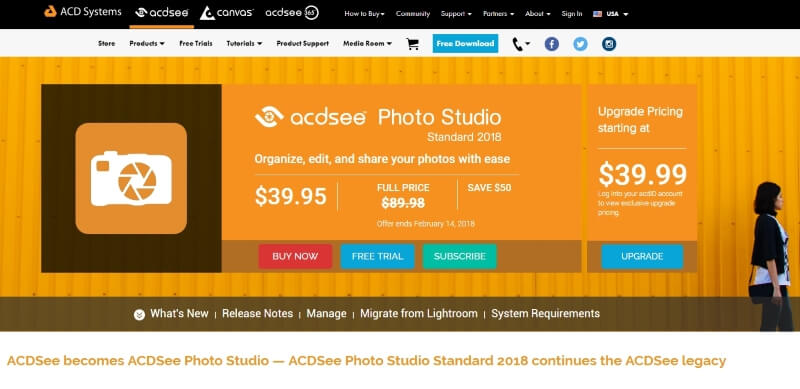The width and height of the screenshot is (800, 389).
Task: Open the Migrate from Lightroom link
Action: coord(419,313)
